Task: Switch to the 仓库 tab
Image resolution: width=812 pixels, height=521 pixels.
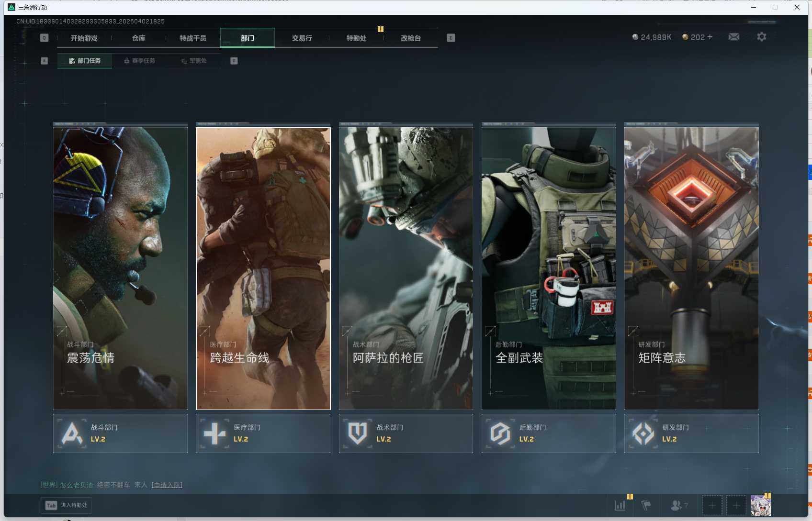Action: [139, 38]
